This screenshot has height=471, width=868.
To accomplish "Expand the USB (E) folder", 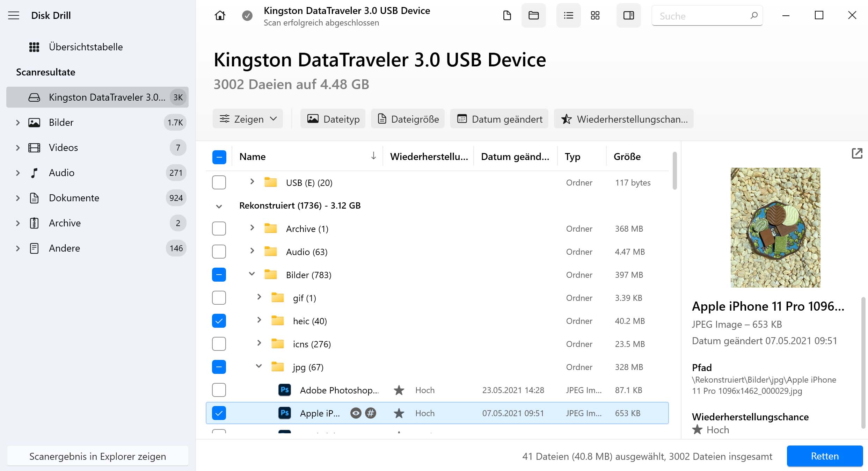I will click(x=252, y=182).
